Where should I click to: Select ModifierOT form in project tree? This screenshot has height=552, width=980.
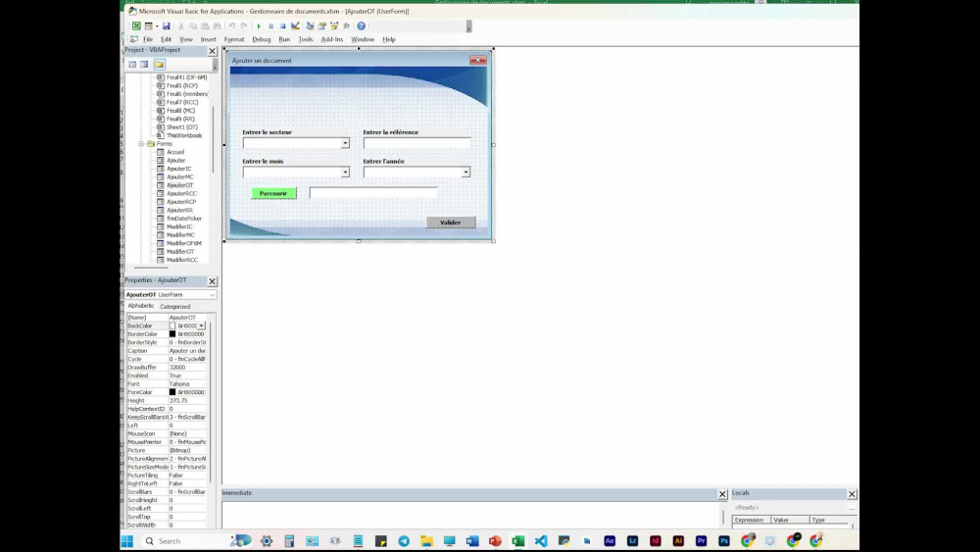pos(180,251)
